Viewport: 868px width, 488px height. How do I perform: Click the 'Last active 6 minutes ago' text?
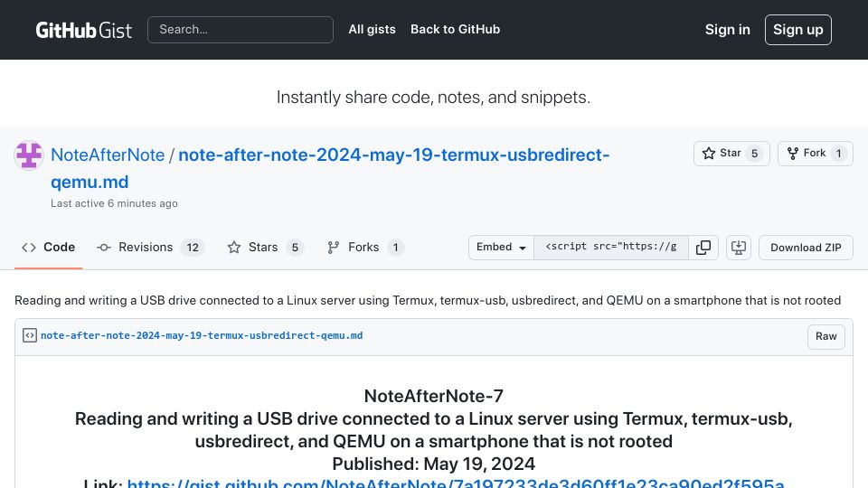click(114, 203)
